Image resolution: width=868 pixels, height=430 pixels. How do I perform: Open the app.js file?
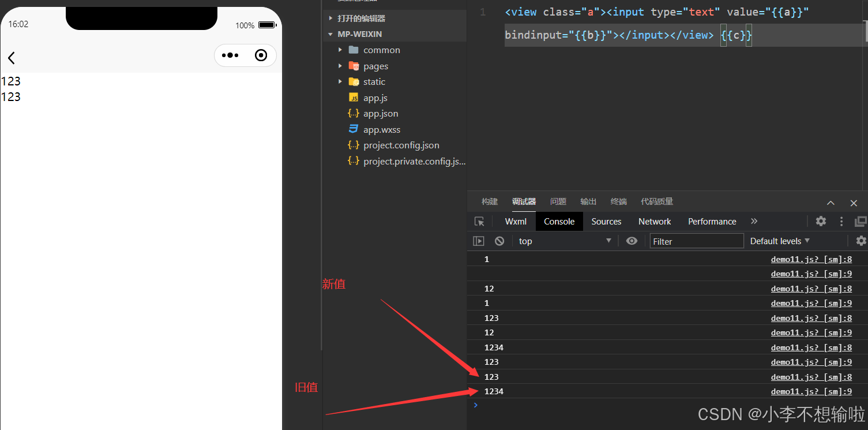[375, 98]
